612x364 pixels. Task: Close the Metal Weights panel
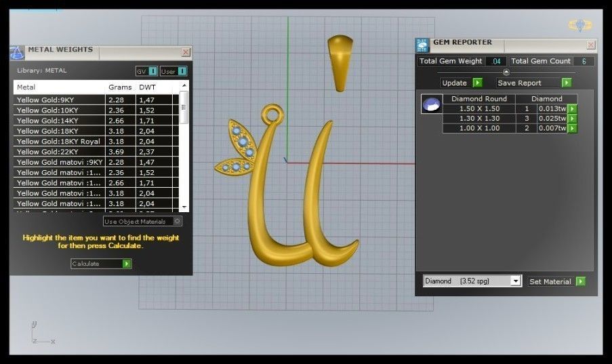coord(186,52)
